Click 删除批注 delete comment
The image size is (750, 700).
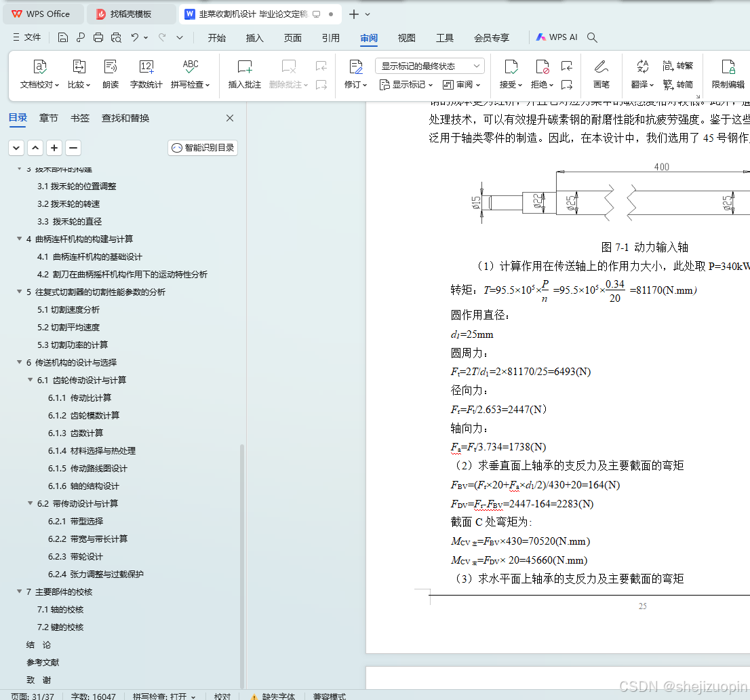point(288,74)
